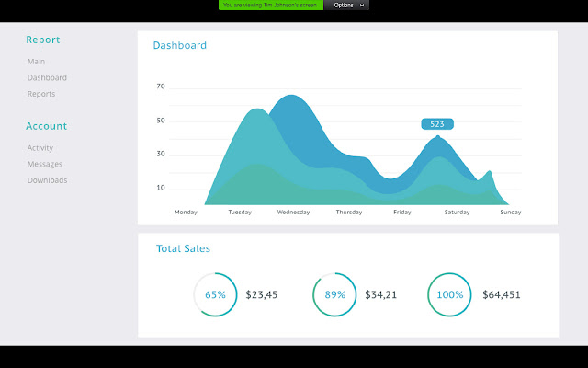Image resolution: width=588 pixels, height=368 pixels.
Task: Click the Thursday axis label
Action: coord(349,213)
